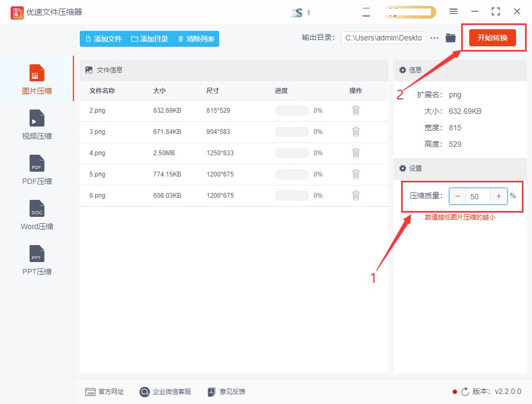Open the PPT压缩 tool
This screenshot has width=532, height=404.
coord(36,260)
